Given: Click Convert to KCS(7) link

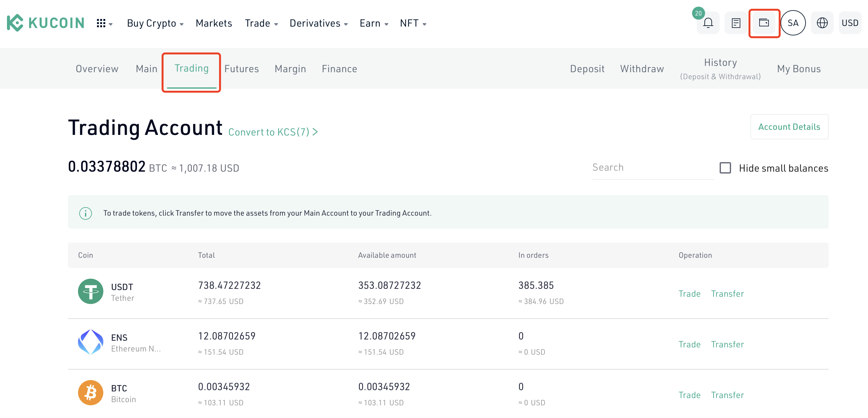Looking at the screenshot, I should (x=273, y=132).
